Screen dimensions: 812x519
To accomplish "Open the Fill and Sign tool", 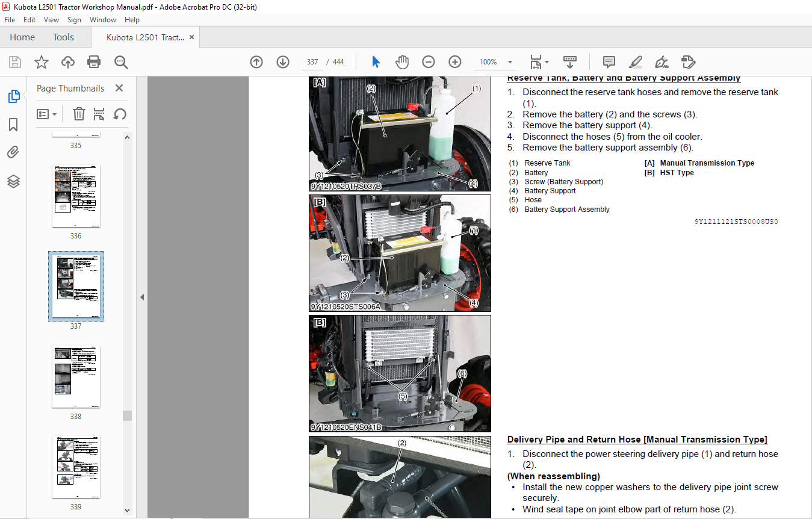I will 662,62.
